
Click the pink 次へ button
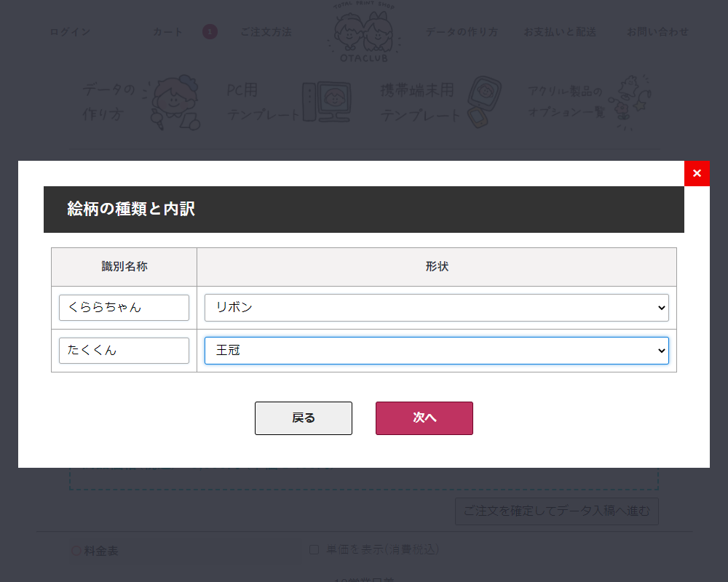[x=424, y=418]
